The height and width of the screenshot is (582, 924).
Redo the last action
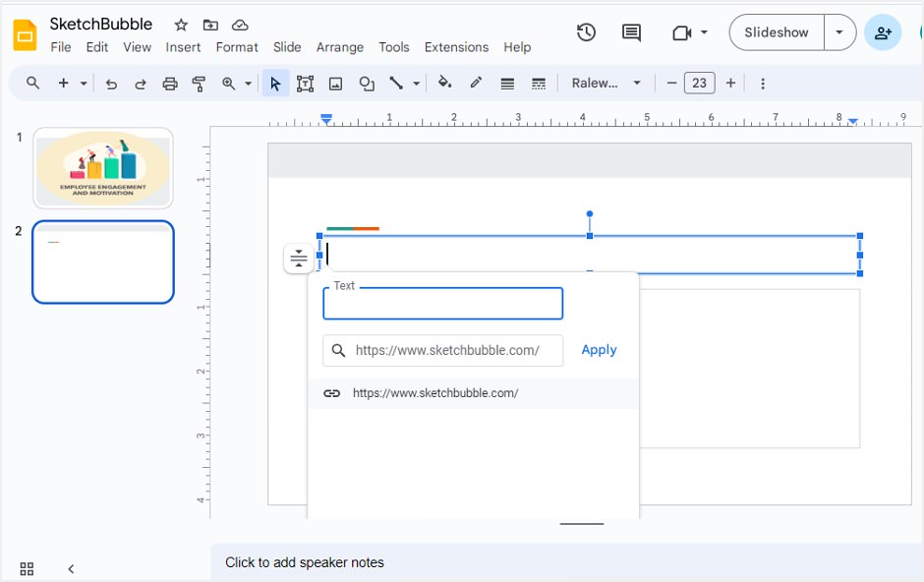[141, 84]
